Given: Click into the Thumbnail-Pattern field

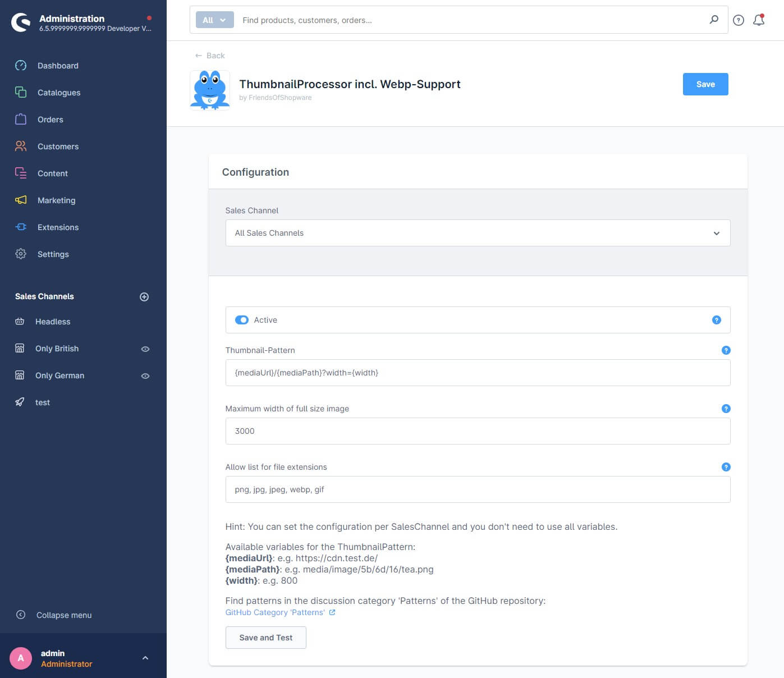Looking at the screenshot, I should [x=478, y=373].
